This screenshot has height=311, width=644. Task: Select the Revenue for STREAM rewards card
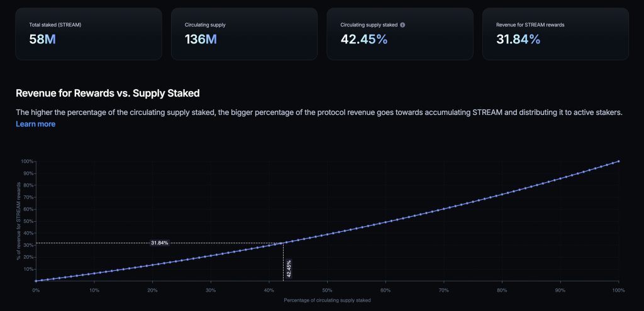point(555,34)
